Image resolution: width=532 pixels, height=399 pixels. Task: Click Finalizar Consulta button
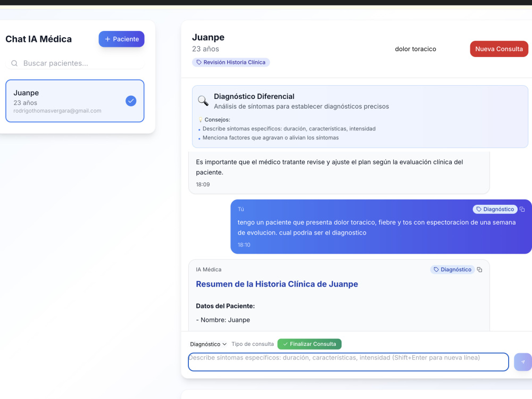pos(310,344)
